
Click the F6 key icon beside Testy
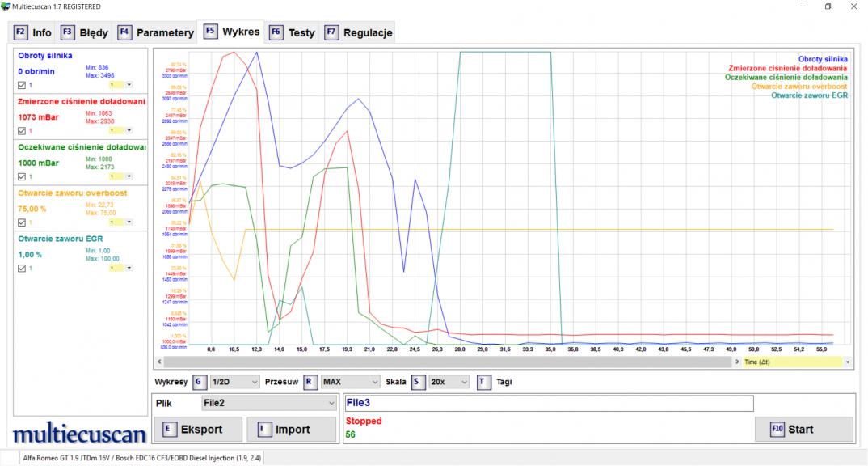click(x=276, y=33)
